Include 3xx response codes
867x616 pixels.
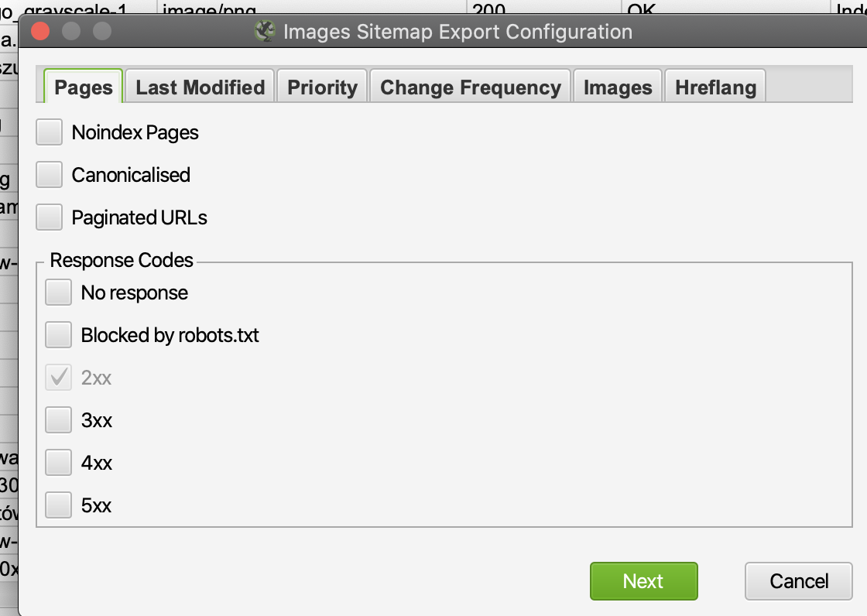[59, 420]
